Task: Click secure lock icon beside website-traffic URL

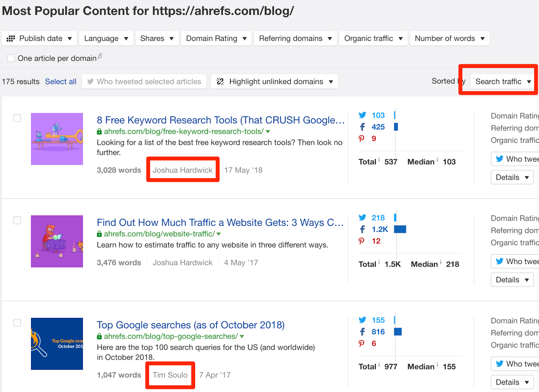Action: [x=99, y=234]
